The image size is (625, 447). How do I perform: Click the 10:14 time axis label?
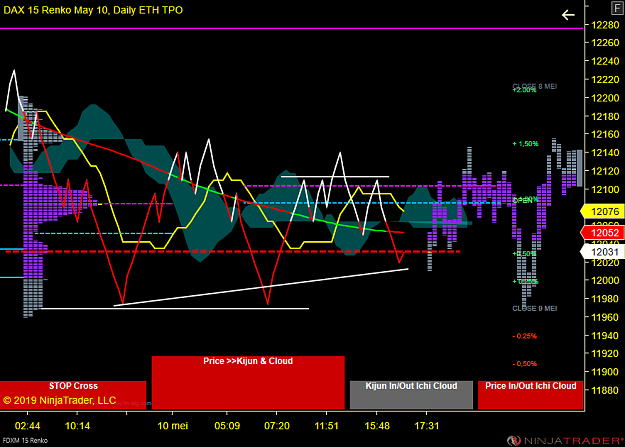click(x=77, y=426)
